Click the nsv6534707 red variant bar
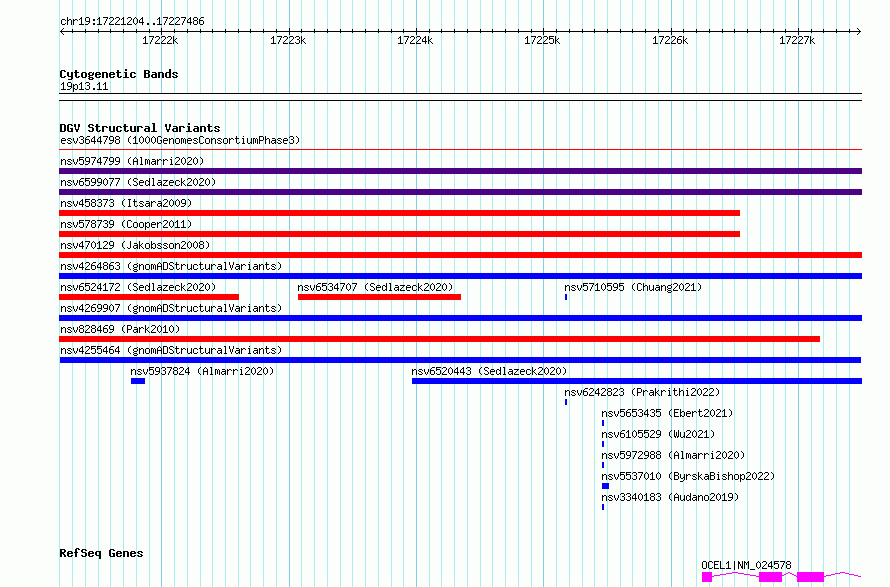The height and width of the screenshot is (587, 890). point(379,297)
